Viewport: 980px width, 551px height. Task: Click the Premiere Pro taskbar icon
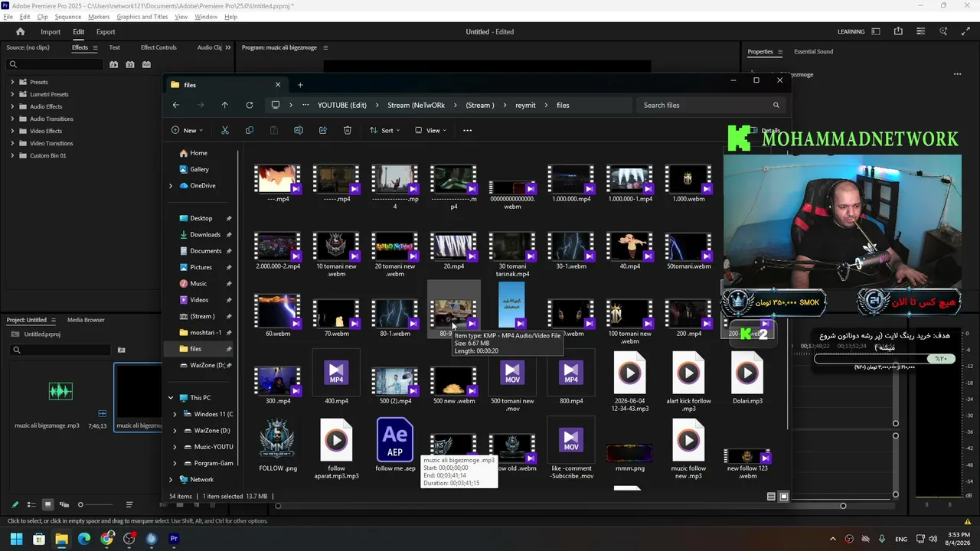pos(174,539)
